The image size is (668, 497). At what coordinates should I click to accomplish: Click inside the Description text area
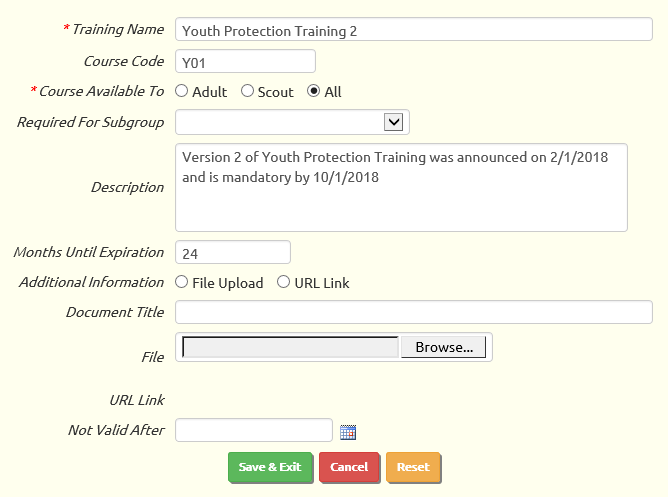[401, 187]
